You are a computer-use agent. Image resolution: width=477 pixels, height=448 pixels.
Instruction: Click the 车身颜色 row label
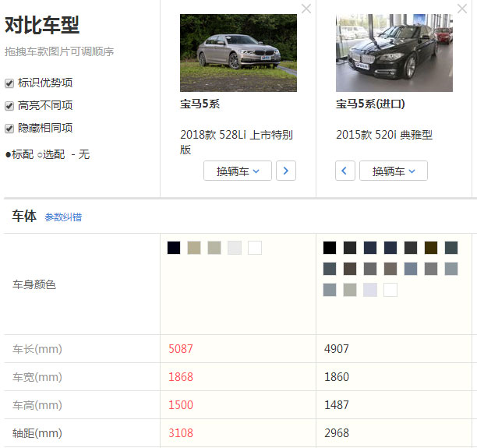click(x=34, y=284)
